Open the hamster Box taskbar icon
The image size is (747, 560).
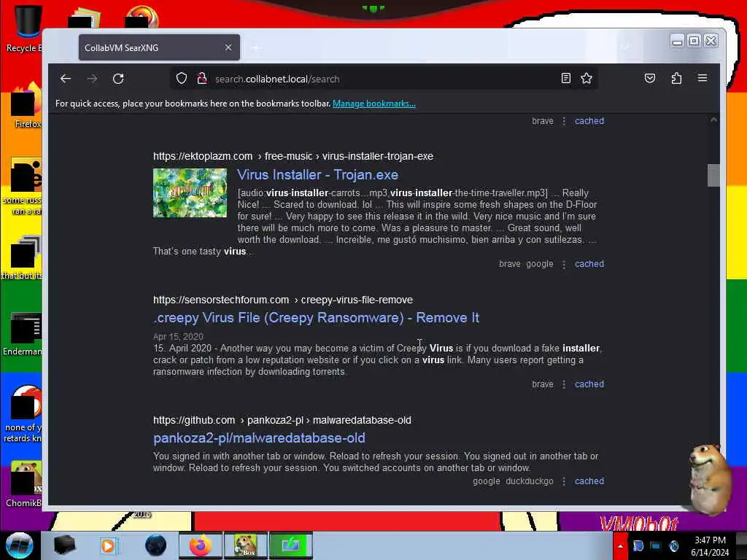point(245,545)
